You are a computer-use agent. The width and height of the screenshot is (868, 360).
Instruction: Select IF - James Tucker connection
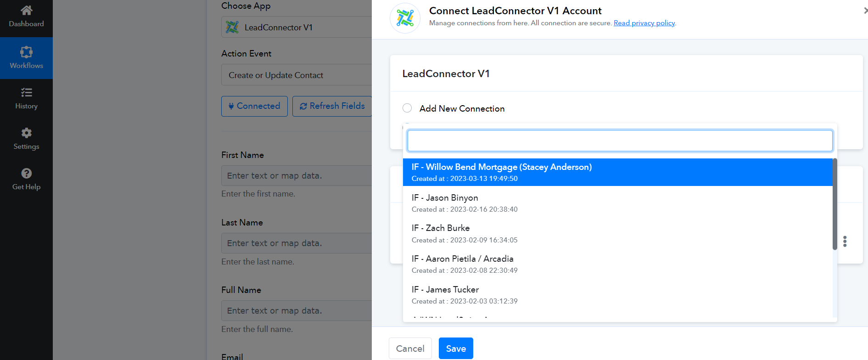coord(617,295)
